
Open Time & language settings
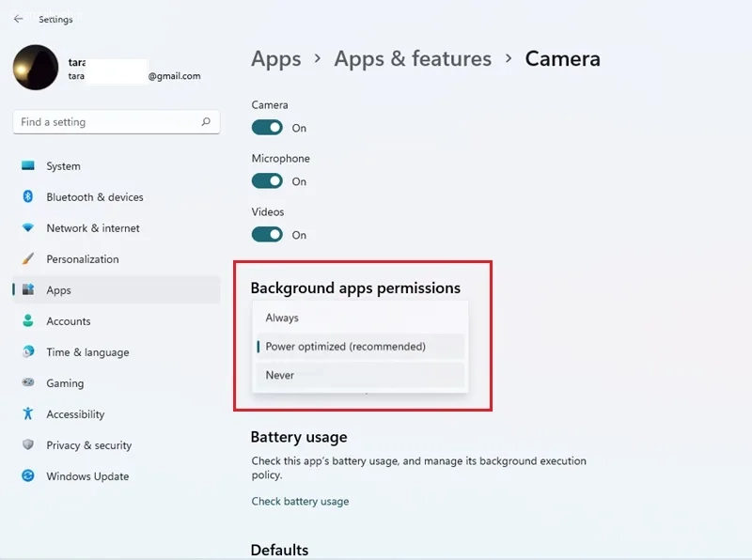coord(87,352)
